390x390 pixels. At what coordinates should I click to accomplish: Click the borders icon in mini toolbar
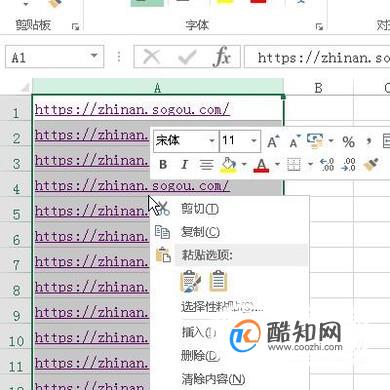[x=294, y=165]
